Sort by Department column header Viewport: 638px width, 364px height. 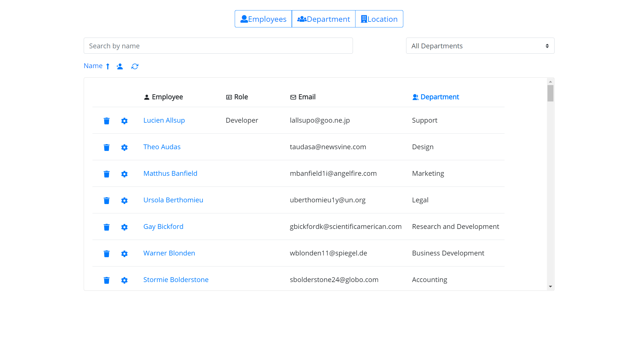tap(439, 97)
